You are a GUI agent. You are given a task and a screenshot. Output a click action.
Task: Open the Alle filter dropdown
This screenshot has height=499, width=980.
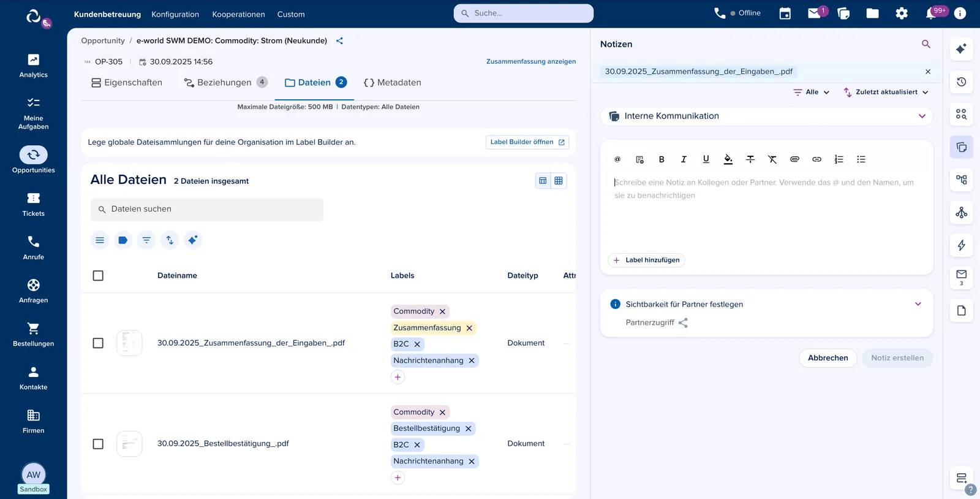pyautogui.click(x=812, y=92)
